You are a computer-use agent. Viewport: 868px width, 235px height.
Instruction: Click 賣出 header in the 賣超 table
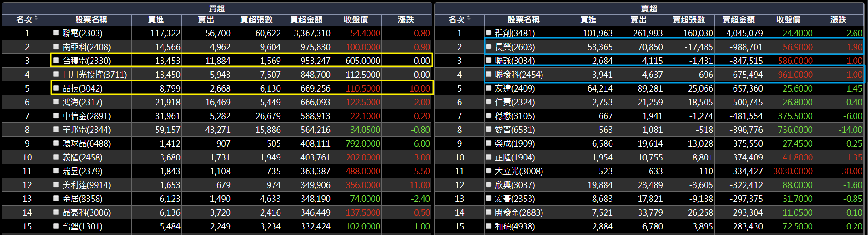638,20
